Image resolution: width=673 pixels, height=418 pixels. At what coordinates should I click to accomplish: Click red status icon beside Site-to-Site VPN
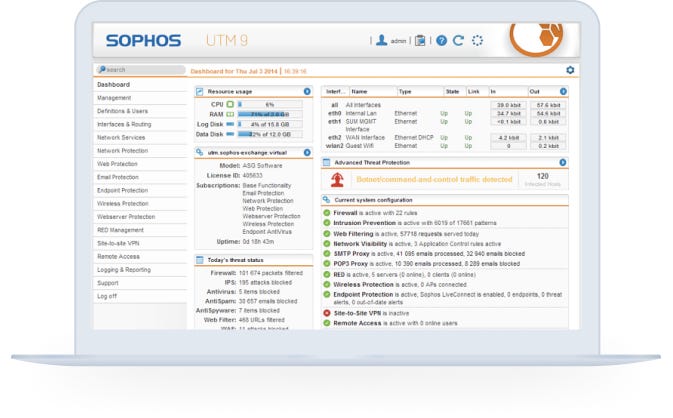pos(327,313)
